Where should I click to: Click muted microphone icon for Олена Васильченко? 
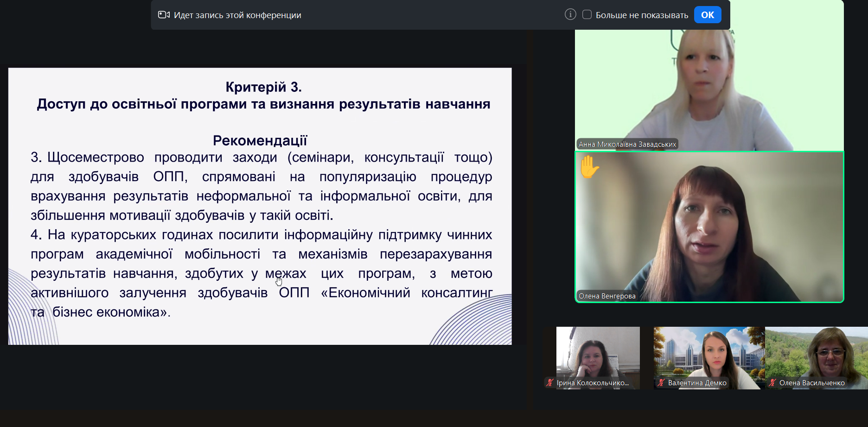[772, 383]
